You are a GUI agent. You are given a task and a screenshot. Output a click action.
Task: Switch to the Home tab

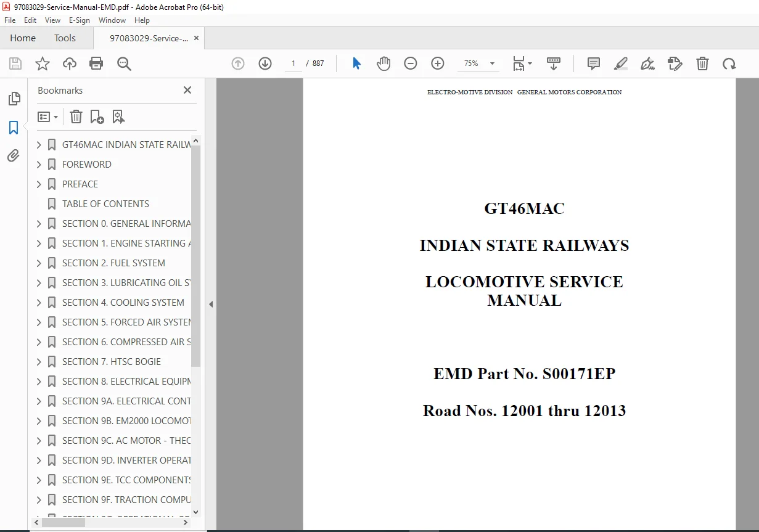23,38
